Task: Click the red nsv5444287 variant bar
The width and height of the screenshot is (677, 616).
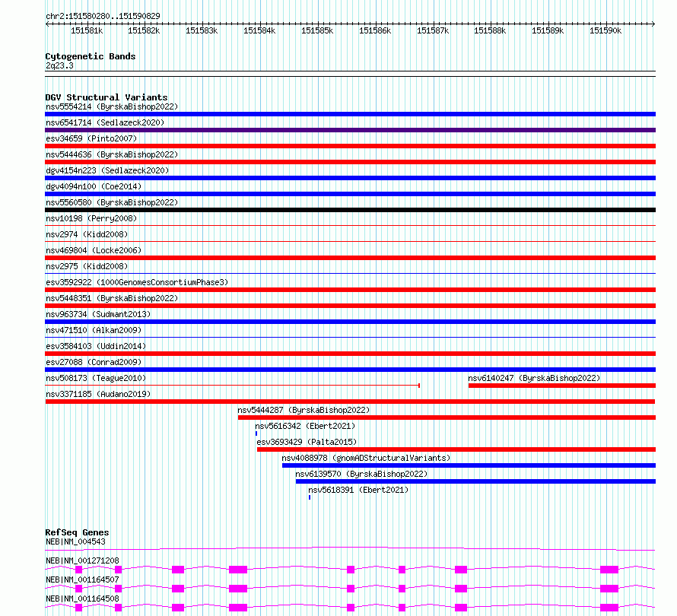Action: (447, 418)
